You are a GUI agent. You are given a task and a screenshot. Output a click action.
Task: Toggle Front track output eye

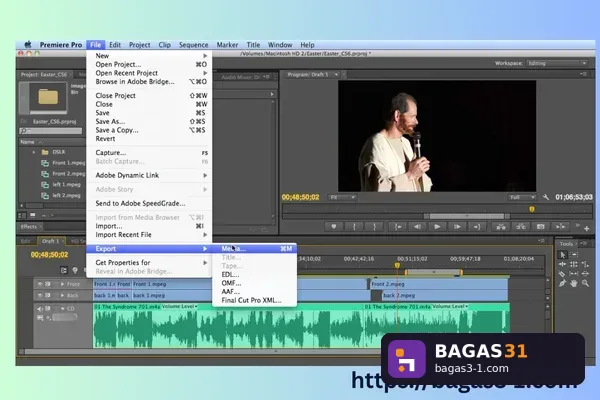click(40, 284)
